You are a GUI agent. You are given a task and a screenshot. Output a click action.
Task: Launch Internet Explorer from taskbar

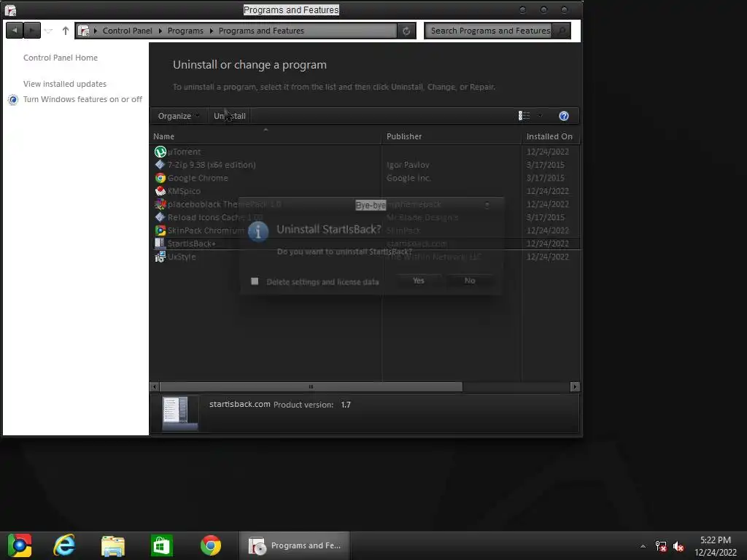pyautogui.click(x=64, y=545)
